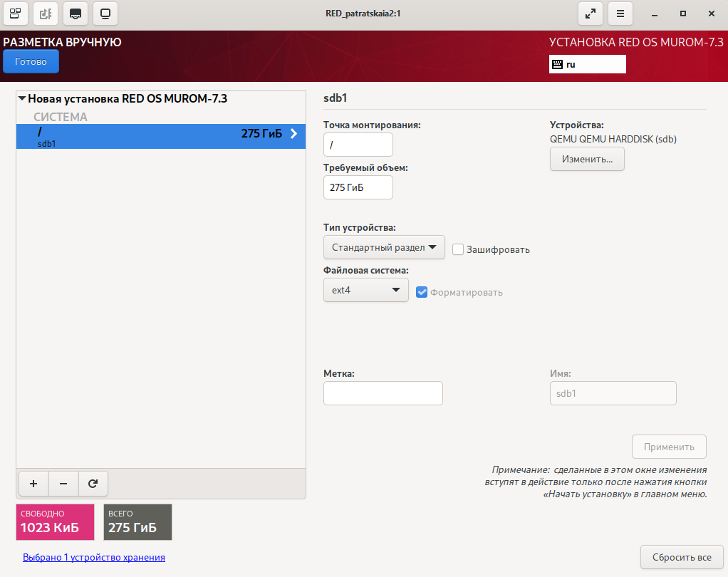Screen dimensions: 728x577
Task: Click the Изменить... devices button
Action: (587, 160)
